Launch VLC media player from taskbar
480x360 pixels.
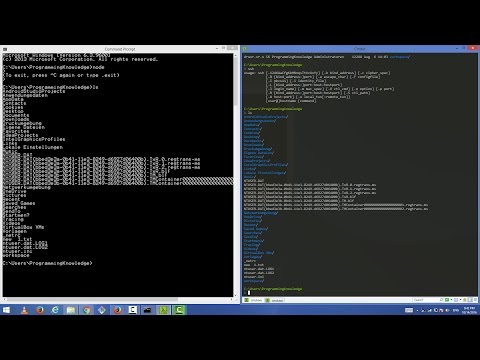click(x=24, y=310)
